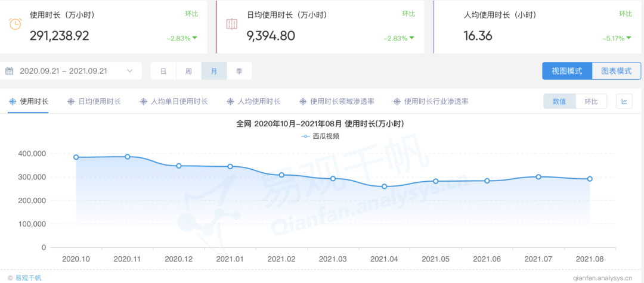Select the 月 granularity option
This screenshot has width=644, height=283.
click(214, 71)
